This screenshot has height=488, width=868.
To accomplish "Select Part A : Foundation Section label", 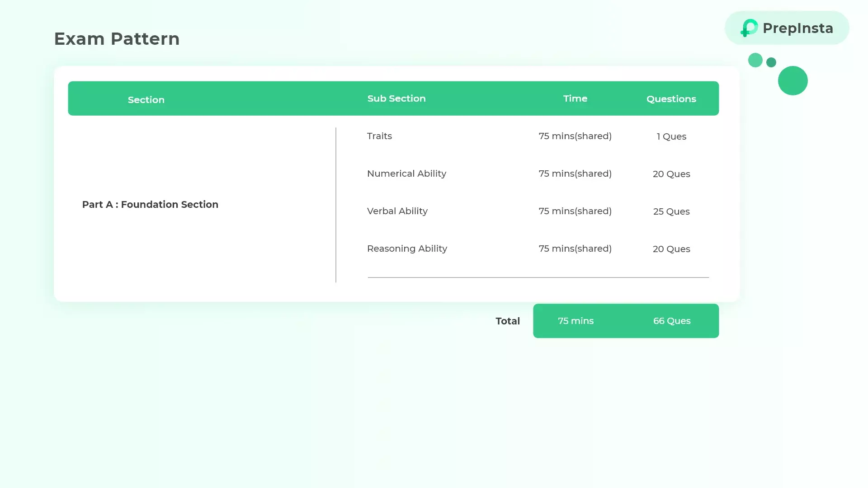I will [150, 205].
